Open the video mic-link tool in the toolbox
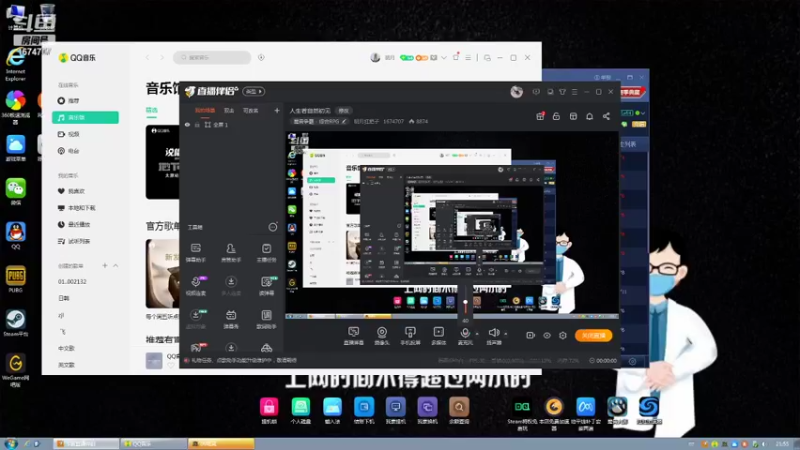This screenshot has height=450, width=800. [x=196, y=286]
